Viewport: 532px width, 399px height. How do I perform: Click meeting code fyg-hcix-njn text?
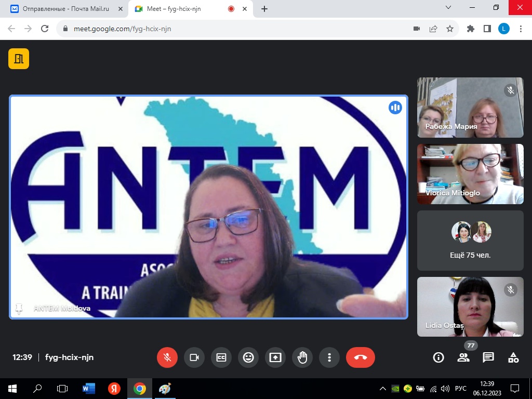click(69, 357)
